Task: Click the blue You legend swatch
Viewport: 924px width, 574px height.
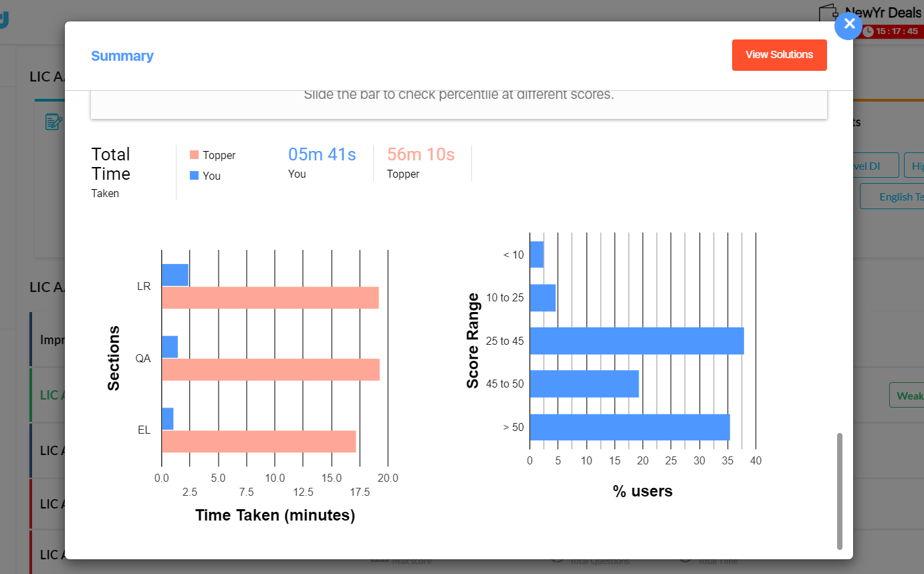Action: (195, 176)
